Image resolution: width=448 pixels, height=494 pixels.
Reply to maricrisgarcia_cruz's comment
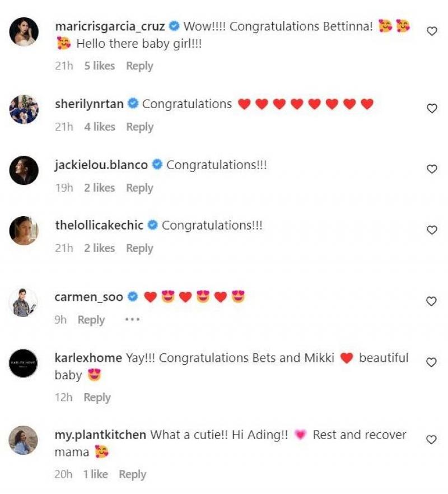(139, 66)
